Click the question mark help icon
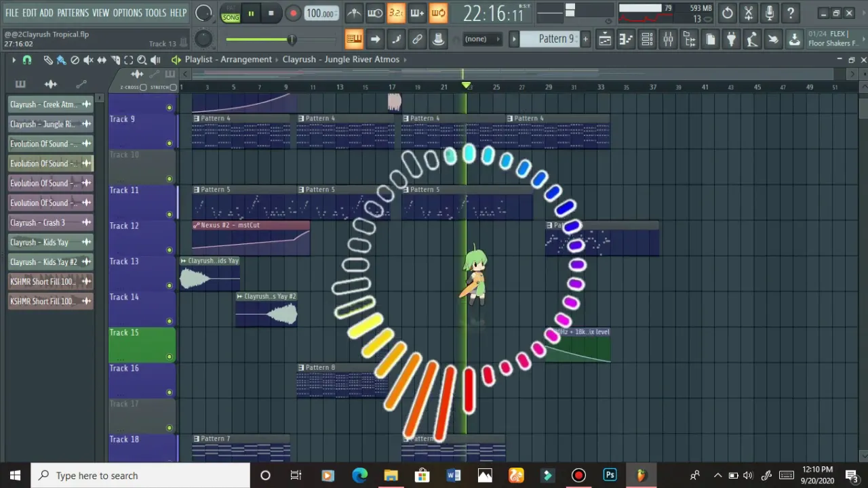 [x=790, y=13]
